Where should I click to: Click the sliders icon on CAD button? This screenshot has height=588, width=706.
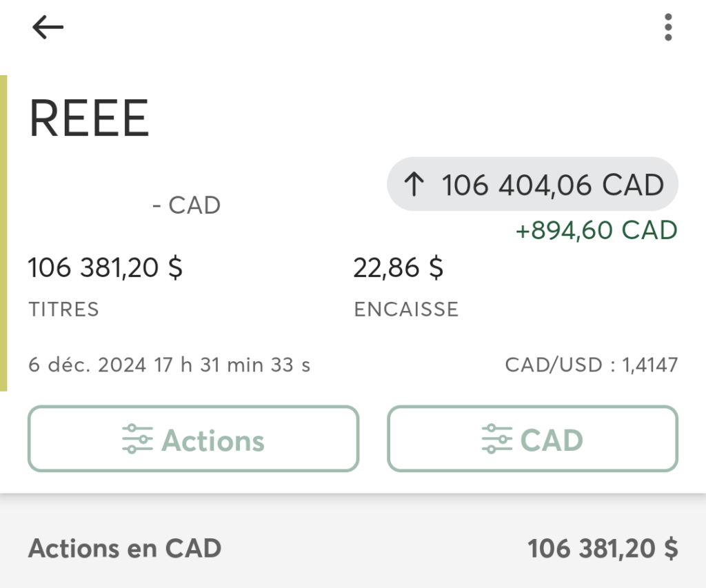pos(496,438)
